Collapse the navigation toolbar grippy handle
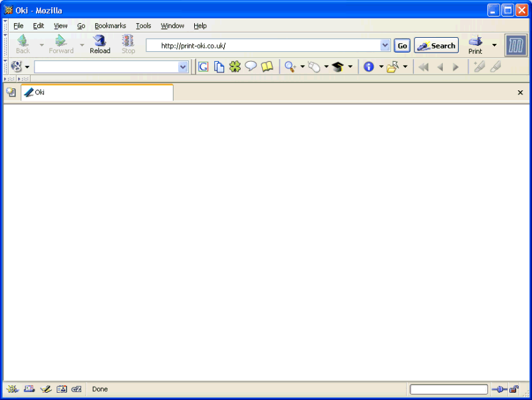532x400 pixels. (x=5, y=45)
